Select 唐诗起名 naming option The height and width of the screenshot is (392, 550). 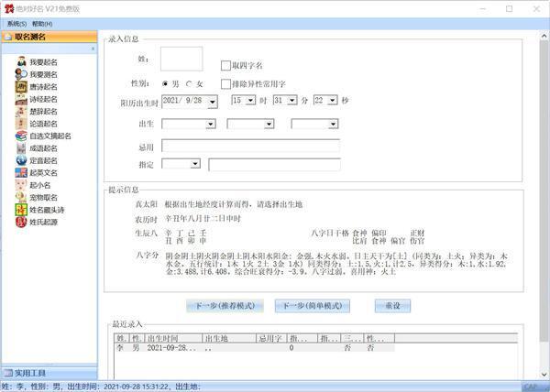click(x=42, y=86)
